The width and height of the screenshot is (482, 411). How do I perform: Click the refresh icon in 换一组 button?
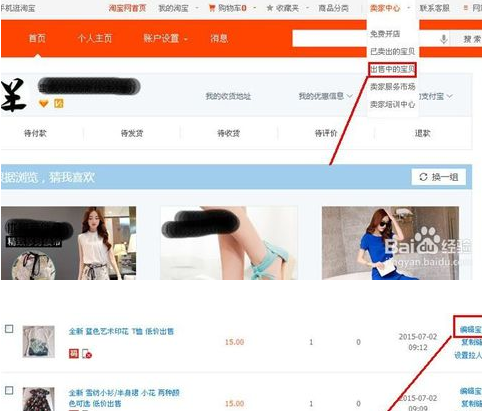423,177
